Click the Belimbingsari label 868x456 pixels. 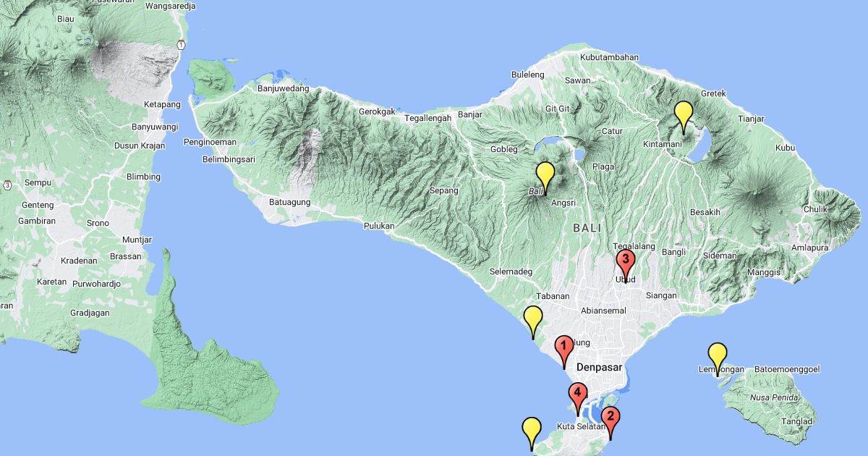(x=230, y=159)
